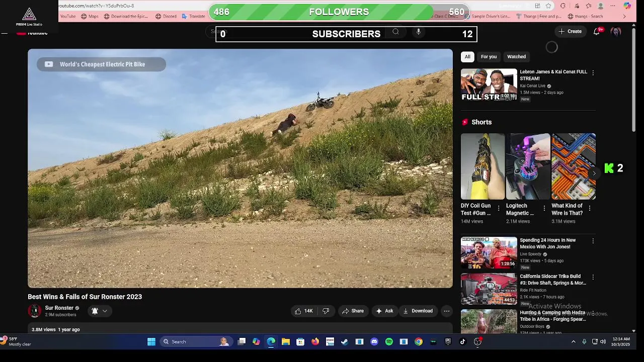Share the video via Share button
The height and width of the screenshot is (362, 644).
tap(353, 311)
